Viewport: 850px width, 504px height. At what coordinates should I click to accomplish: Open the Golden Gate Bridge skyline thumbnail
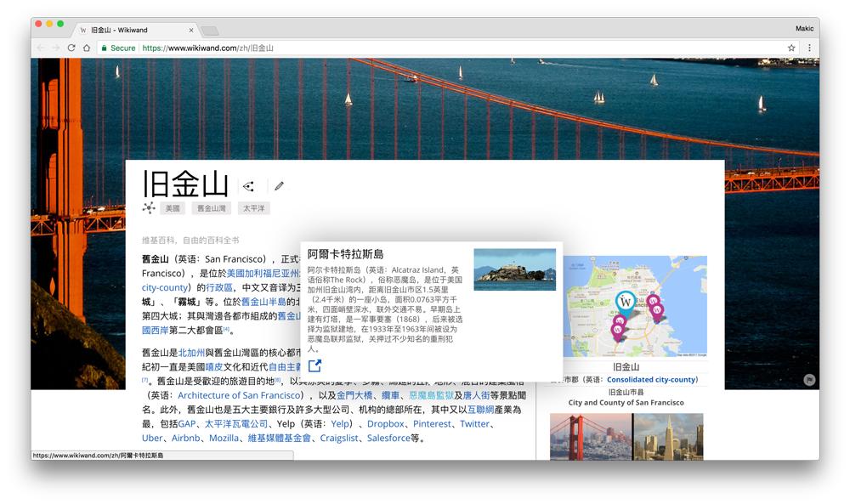[x=591, y=437]
